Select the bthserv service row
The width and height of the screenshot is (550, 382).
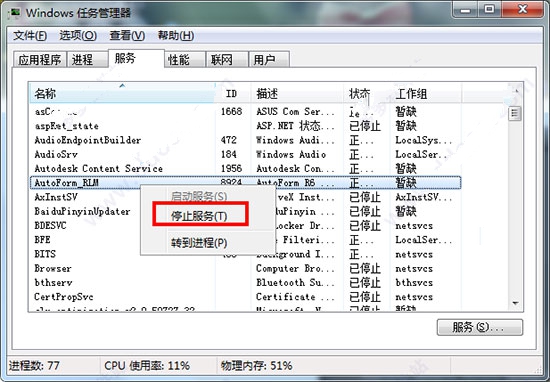click(x=245, y=283)
